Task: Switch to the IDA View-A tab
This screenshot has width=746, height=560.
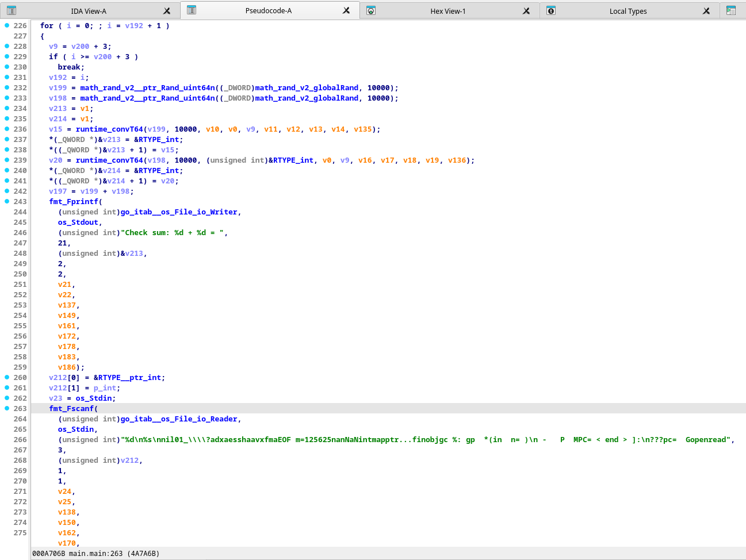Action: tap(89, 11)
